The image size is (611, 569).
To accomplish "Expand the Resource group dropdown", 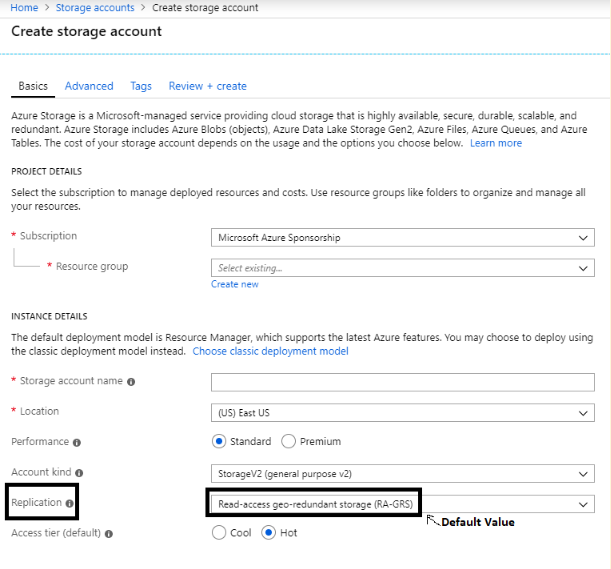I will [402, 268].
